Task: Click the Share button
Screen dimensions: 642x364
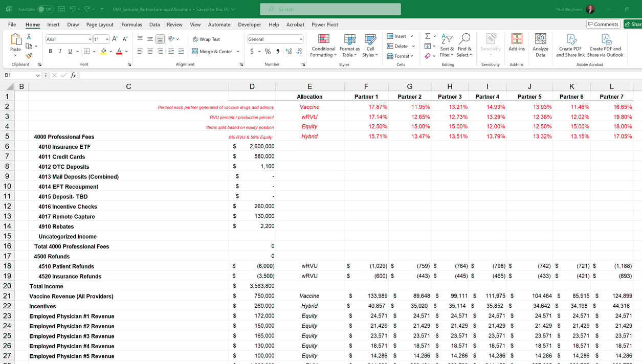Action: click(x=634, y=24)
